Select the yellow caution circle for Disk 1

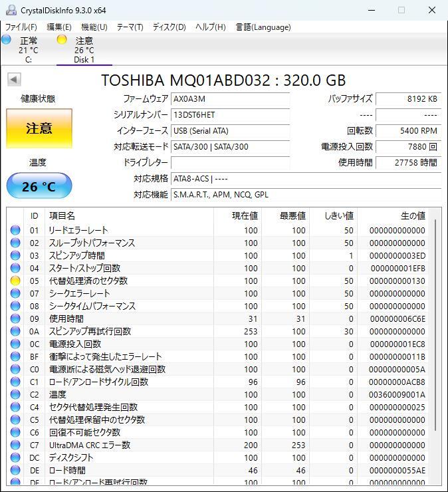pyautogui.click(x=62, y=39)
